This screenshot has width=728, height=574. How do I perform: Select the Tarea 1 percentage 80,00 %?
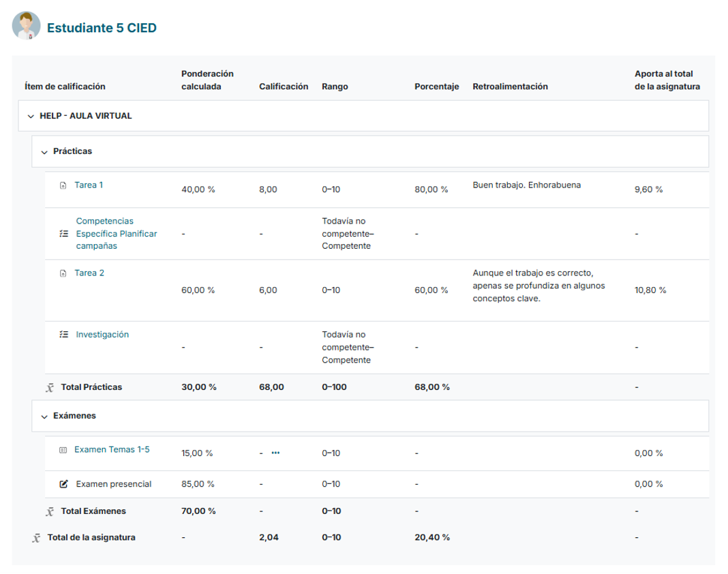(431, 190)
